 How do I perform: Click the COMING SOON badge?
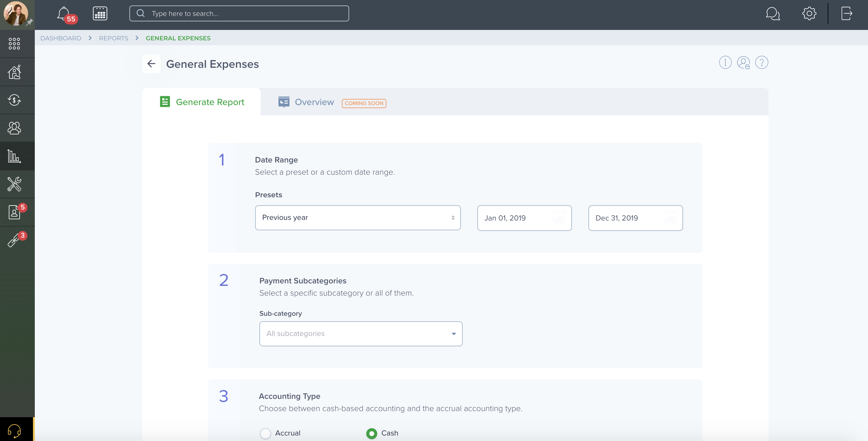pos(364,103)
